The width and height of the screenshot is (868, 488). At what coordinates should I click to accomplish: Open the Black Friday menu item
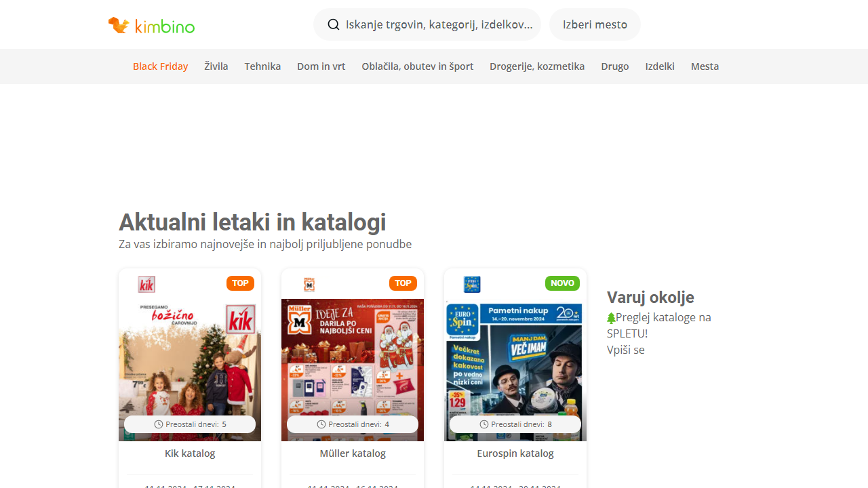click(160, 66)
